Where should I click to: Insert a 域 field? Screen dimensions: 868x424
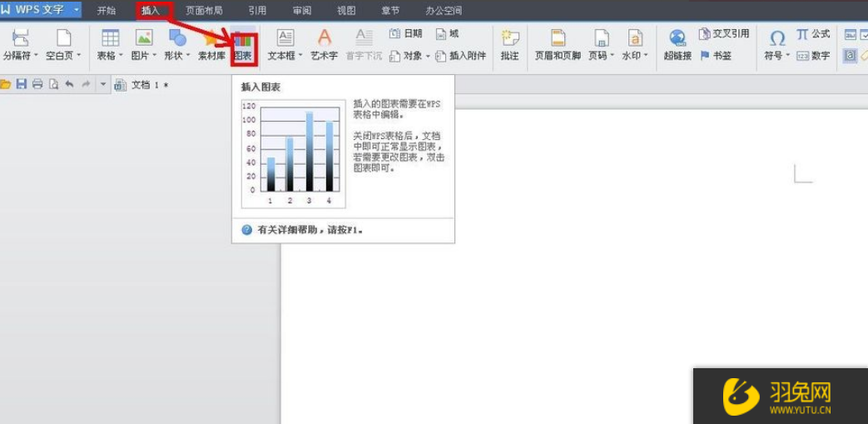click(x=447, y=34)
